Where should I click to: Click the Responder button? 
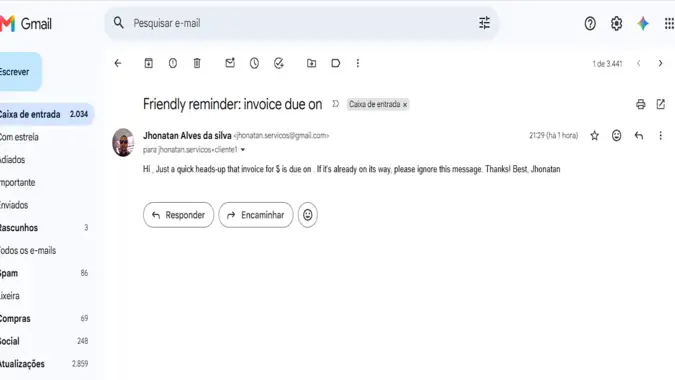click(x=178, y=215)
